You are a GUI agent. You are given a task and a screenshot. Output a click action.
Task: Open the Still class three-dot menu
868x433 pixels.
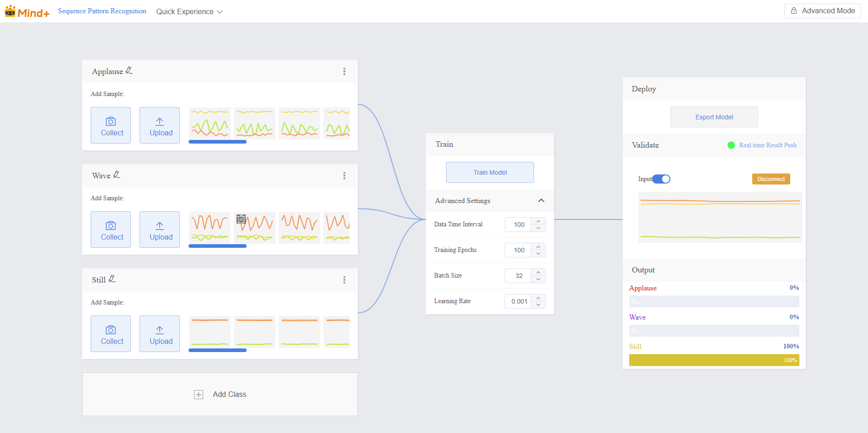click(344, 280)
